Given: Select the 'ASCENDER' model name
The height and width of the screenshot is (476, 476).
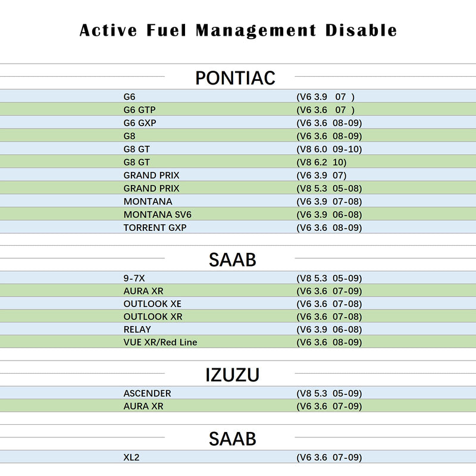Looking at the screenshot, I should 147,393.
